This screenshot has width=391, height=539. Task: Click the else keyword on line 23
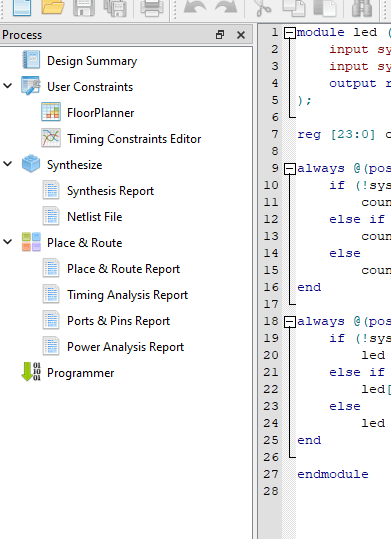coord(345,406)
